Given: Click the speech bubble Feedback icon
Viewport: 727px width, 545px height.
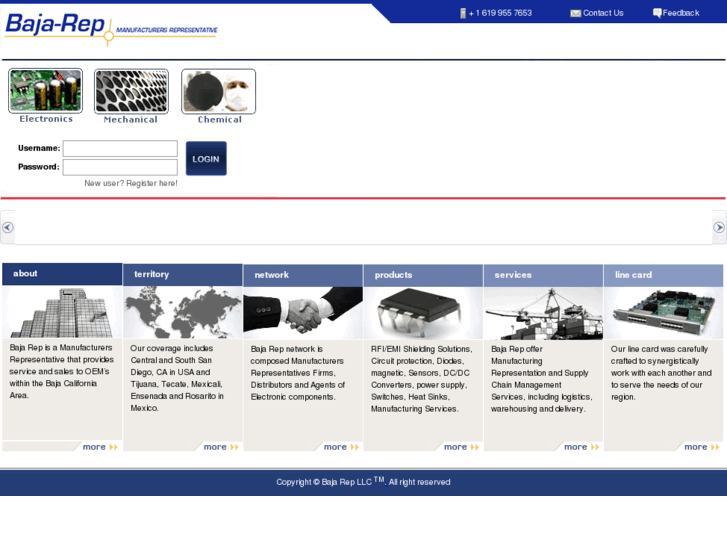Looking at the screenshot, I should pyautogui.click(x=657, y=13).
